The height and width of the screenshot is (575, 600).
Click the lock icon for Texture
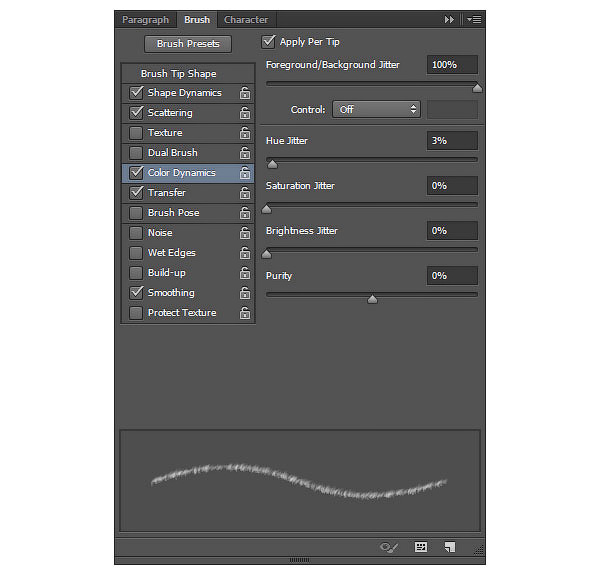[245, 133]
